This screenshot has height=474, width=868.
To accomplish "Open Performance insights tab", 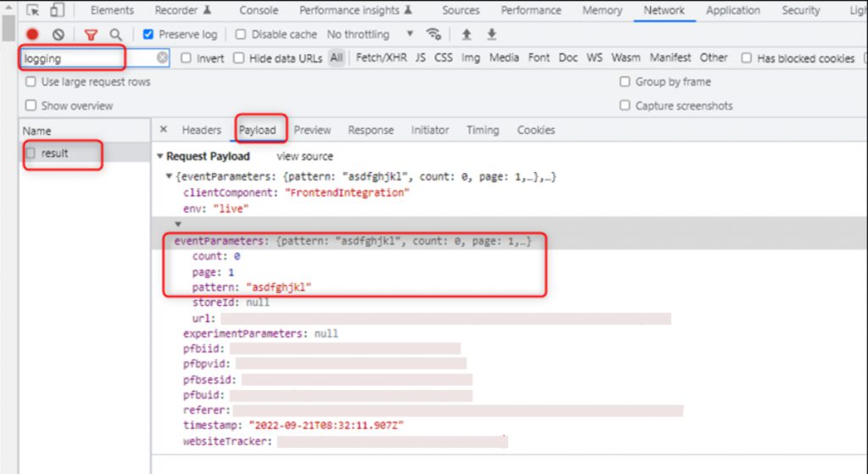I will (x=355, y=10).
